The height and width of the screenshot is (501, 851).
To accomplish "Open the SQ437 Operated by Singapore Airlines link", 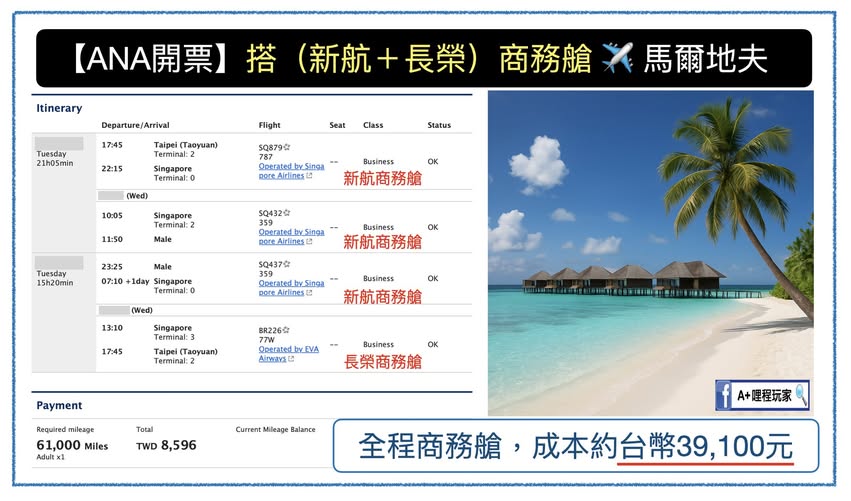I will point(290,288).
